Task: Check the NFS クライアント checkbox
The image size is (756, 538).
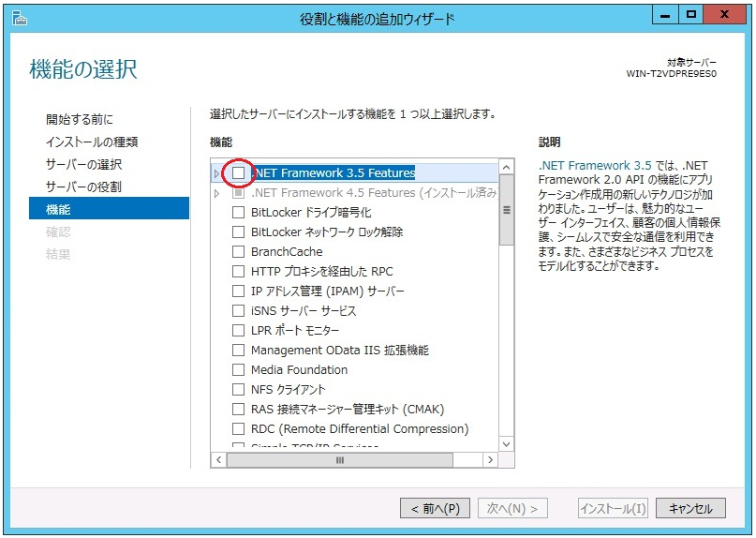Action: coord(239,390)
